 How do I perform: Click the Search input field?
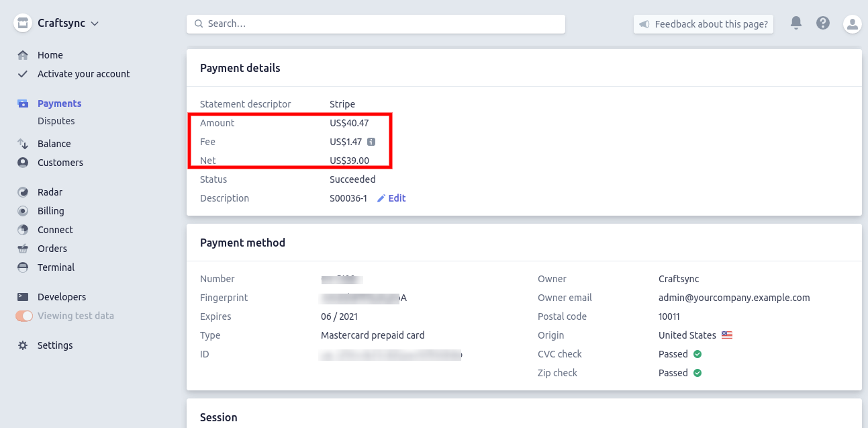376,24
